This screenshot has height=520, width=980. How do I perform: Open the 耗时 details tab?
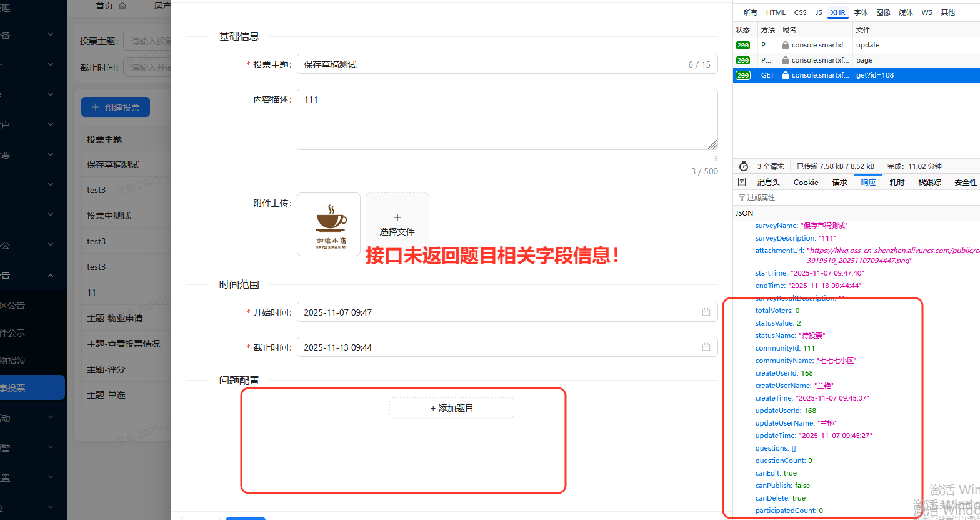pyautogui.click(x=897, y=182)
